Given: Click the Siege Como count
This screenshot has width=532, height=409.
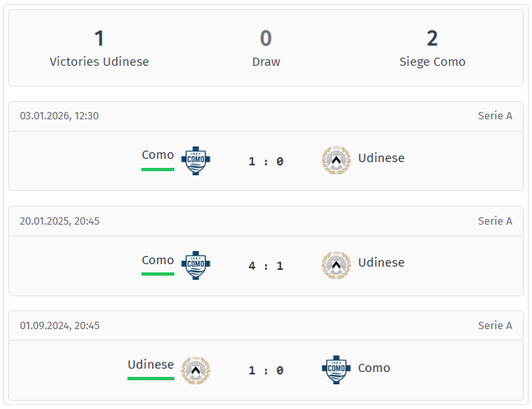Looking at the screenshot, I should (x=433, y=39).
